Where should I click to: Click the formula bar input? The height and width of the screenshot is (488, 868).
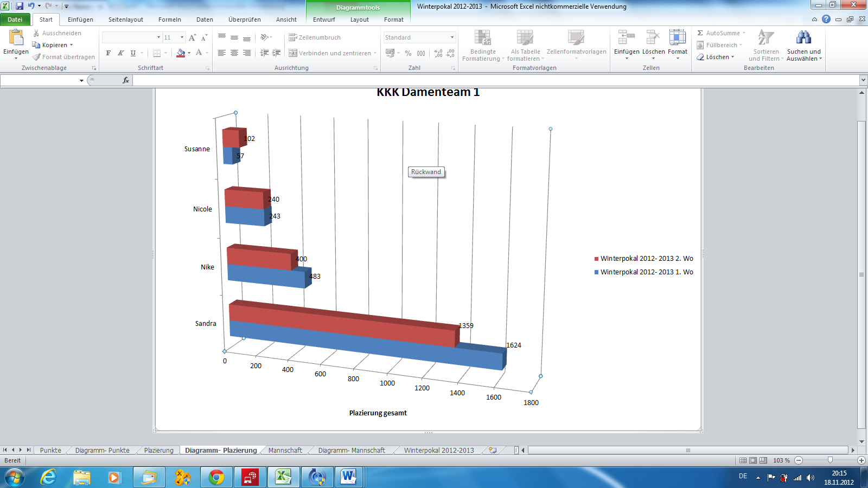pos(496,80)
